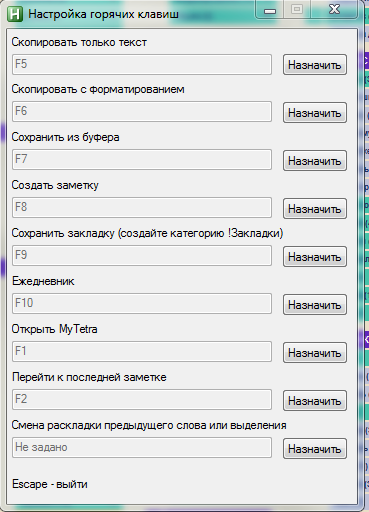Screen dimensions: 369x512
Task: Click the label Создать заметку
Action: tap(55, 185)
